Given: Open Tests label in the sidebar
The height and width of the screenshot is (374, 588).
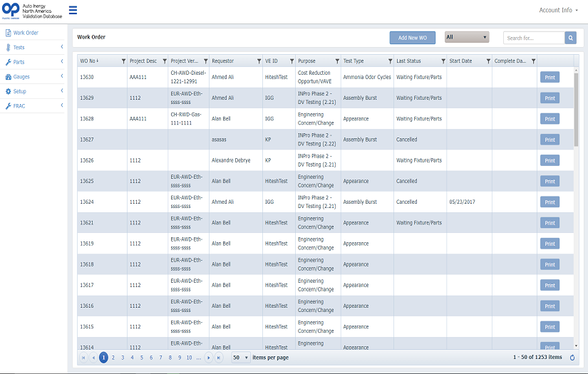Looking at the screenshot, I should point(19,48).
